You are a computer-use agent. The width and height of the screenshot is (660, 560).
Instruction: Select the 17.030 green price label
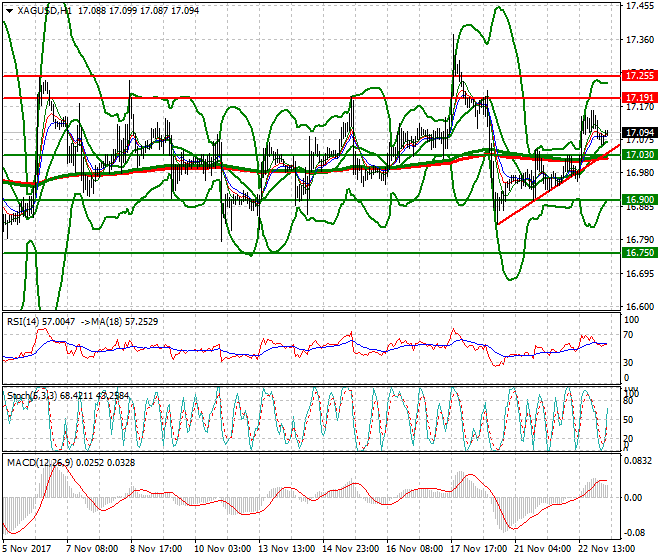click(639, 155)
